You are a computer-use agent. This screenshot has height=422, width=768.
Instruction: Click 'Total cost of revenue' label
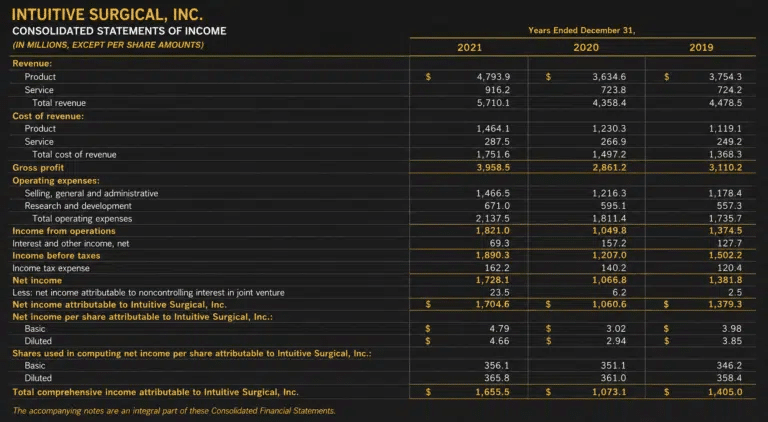click(x=74, y=155)
